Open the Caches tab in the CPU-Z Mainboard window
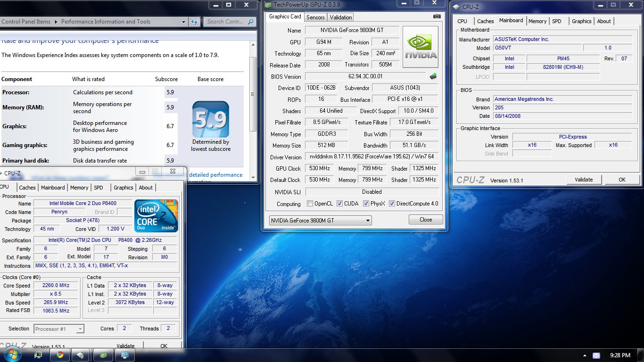 click(x=486, y=21)
